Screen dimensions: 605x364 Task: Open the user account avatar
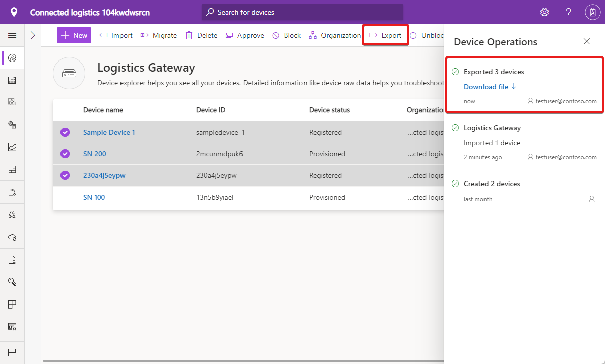(x=592, y=12)
